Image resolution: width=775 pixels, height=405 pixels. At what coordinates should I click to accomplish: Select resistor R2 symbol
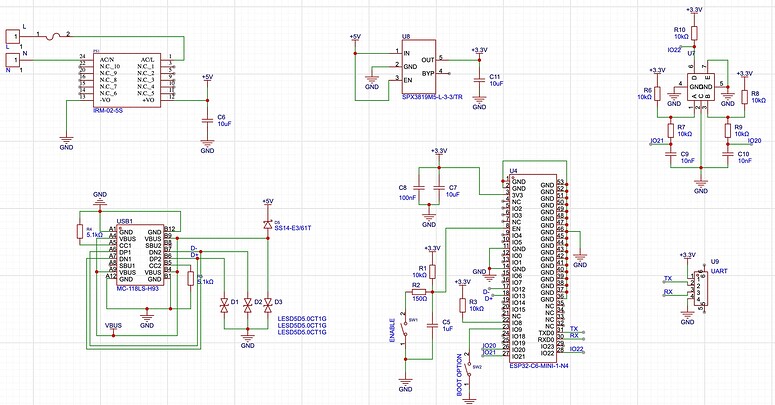tap(419, 292)
